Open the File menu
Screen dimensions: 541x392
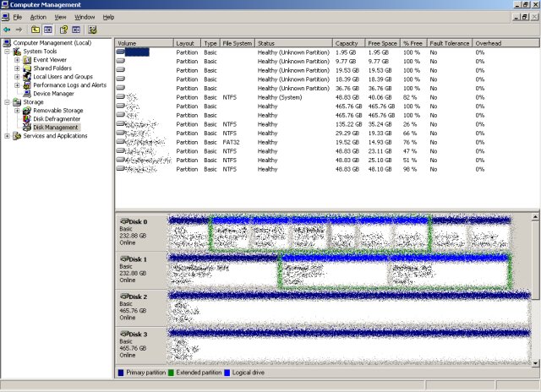coord(18,17)
